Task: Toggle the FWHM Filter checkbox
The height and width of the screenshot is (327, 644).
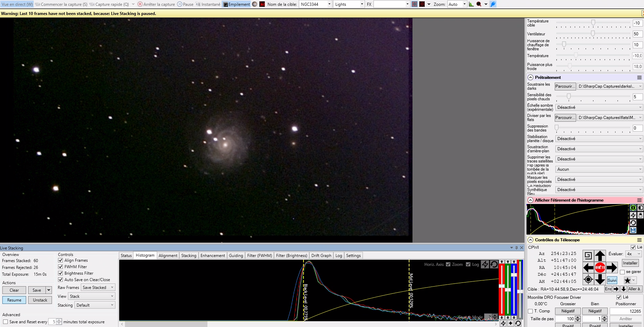Action: 60,267
